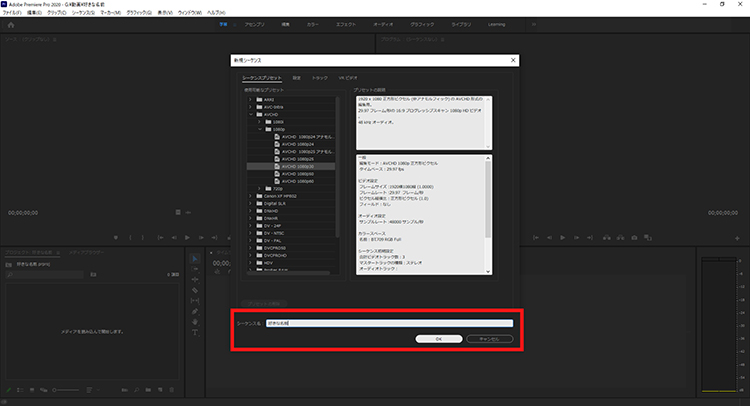This screenshot has height=406, width=750.
Task: Click Export Frame camera icon
Action: click(634, 238)
